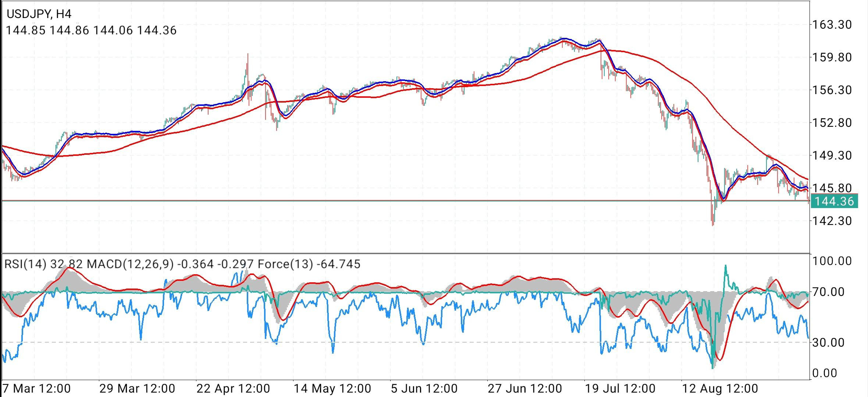
Task: Click the 27 Jun 12:00 time label
Action: point(525,389)
